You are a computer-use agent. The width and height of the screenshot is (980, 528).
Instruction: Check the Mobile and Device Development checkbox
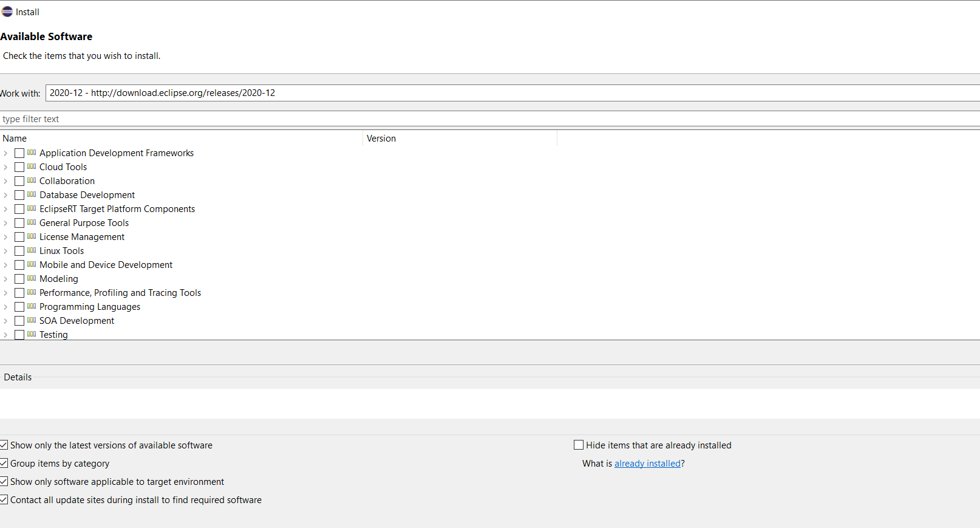pyautogui.click(x=19, y=265)
